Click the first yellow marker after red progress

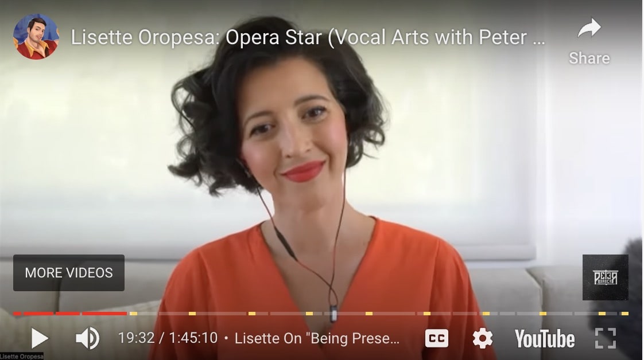coord(134,314)
